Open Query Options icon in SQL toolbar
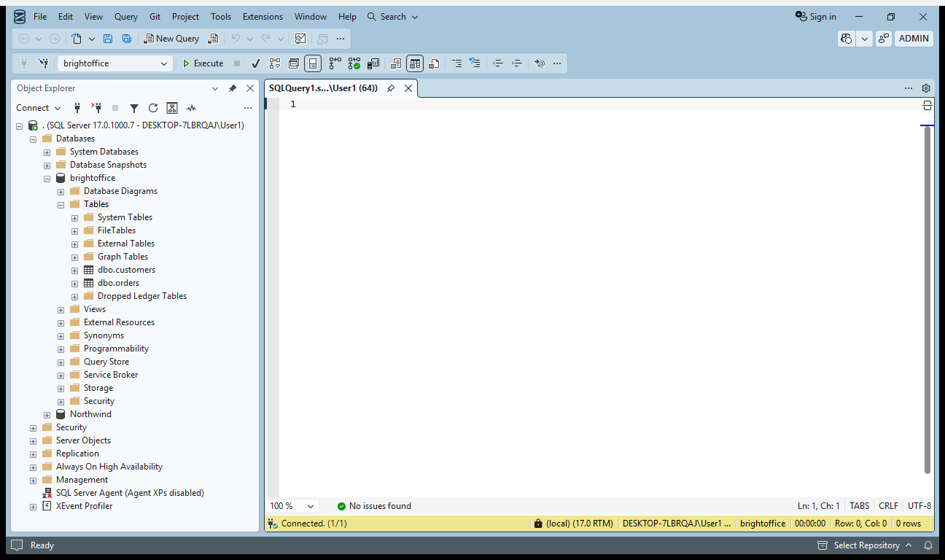 click(294, 63)
